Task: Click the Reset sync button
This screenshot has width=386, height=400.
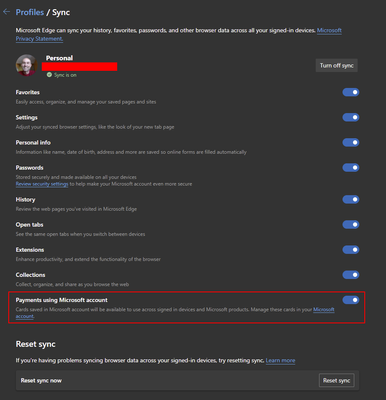Action: pos(336,380)
